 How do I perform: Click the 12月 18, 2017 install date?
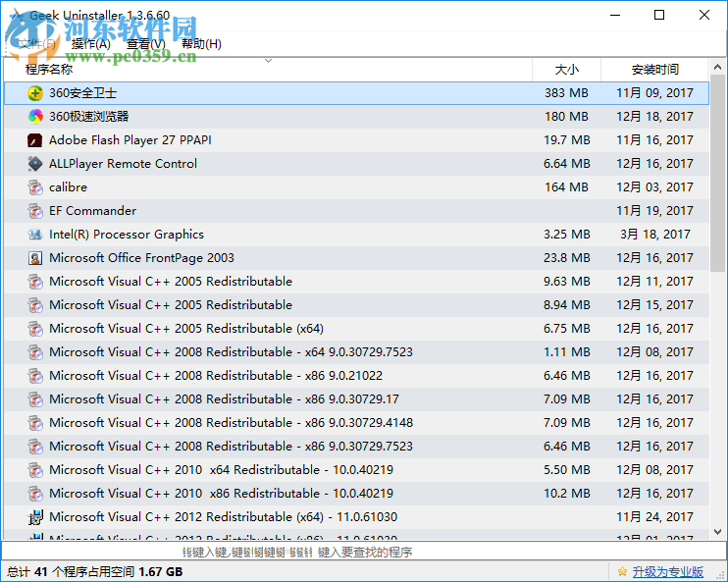coord(654,117)
